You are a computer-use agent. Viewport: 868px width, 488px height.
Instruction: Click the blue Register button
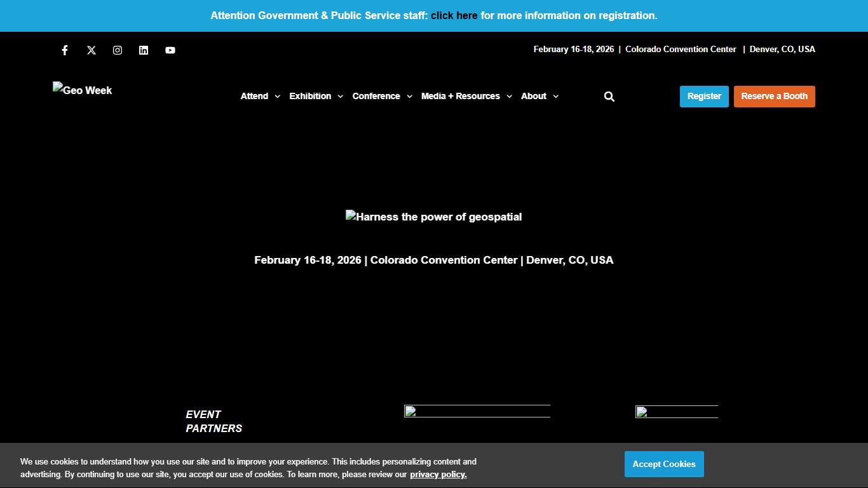704,97
